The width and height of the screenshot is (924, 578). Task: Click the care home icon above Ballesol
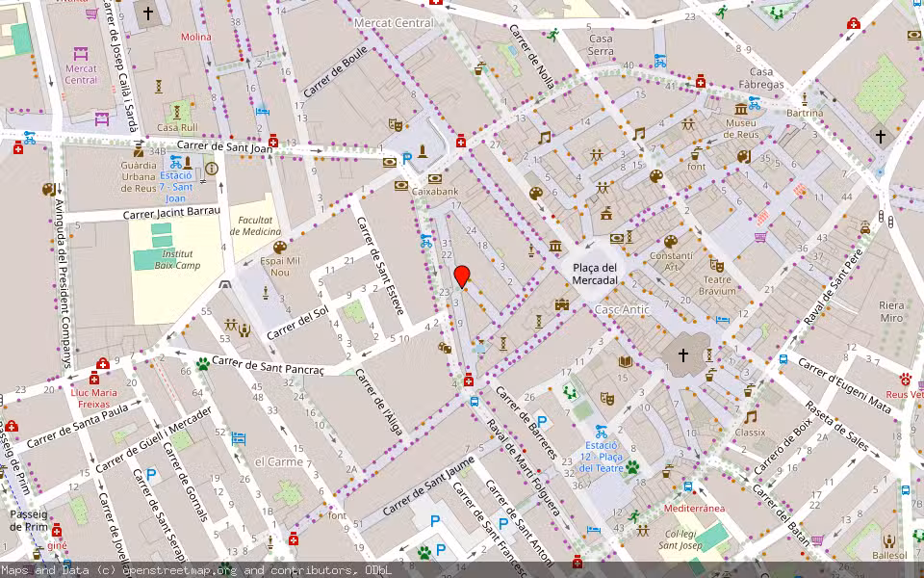tap(889, 540)
